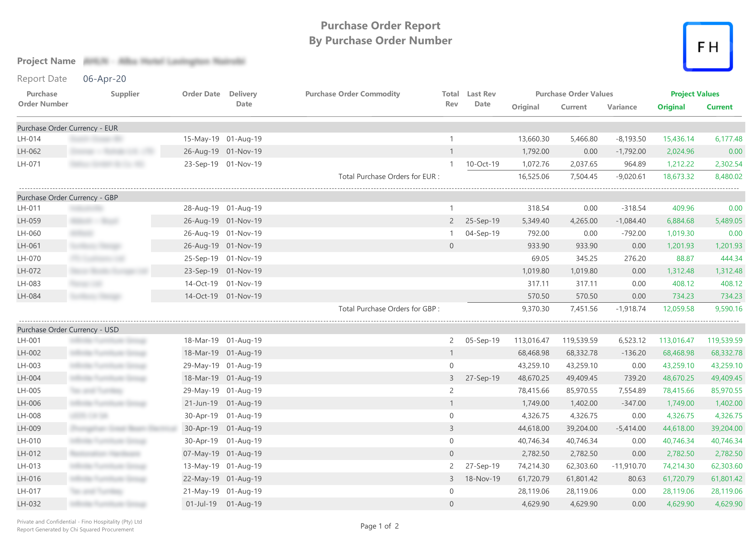Click the Supplier column header
The width and height of the screenshot is (756, 541).
pos(125,94)
